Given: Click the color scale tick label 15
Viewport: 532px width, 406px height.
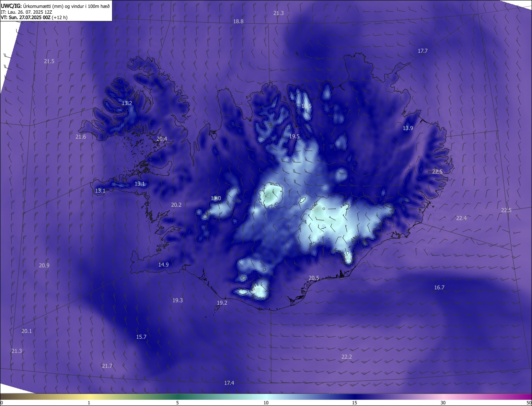Looking at the screenshot, I should (355, 403).
